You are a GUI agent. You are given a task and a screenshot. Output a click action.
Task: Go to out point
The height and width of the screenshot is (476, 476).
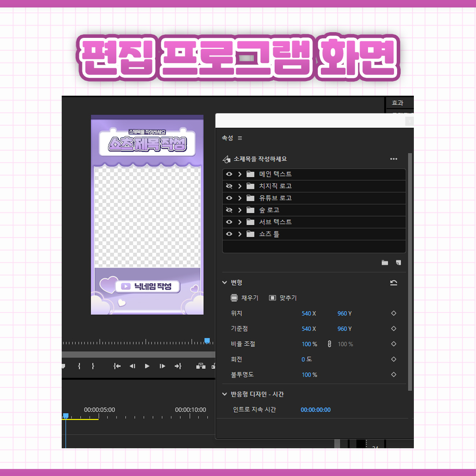pyautogui.click(x=178, y=366)
